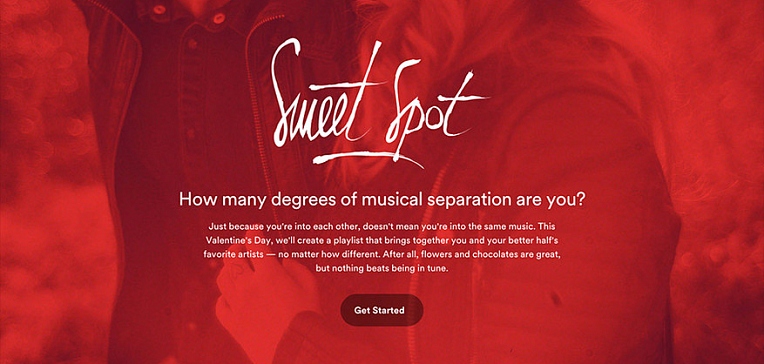The height and width of the screenshot is (364, 764).
Task: Click the line nothing beats being in tune
Action: point(382,268)
